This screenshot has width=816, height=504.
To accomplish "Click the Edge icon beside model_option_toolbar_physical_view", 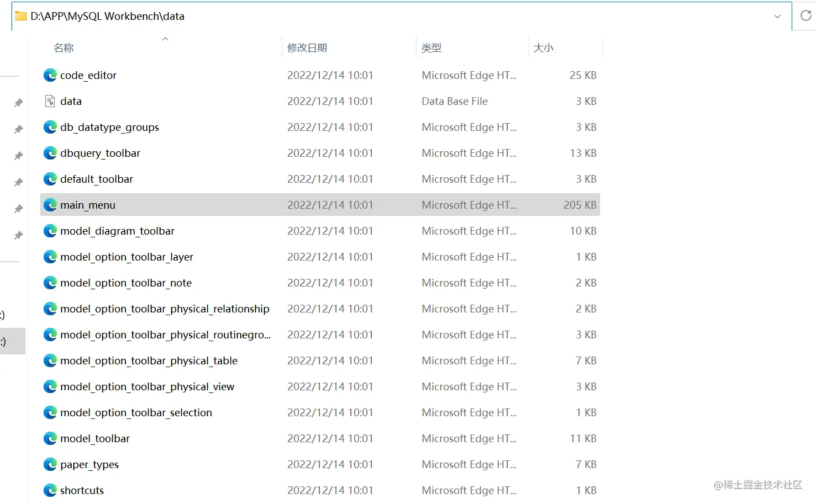I will pos(50,386).
